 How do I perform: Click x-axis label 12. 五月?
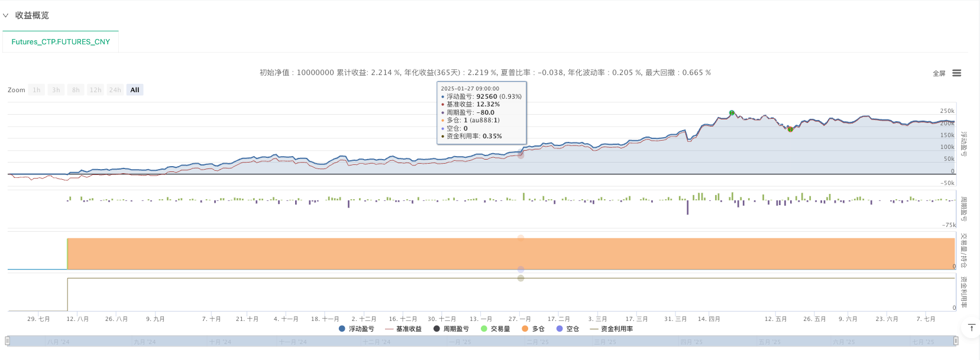[776, 319]
